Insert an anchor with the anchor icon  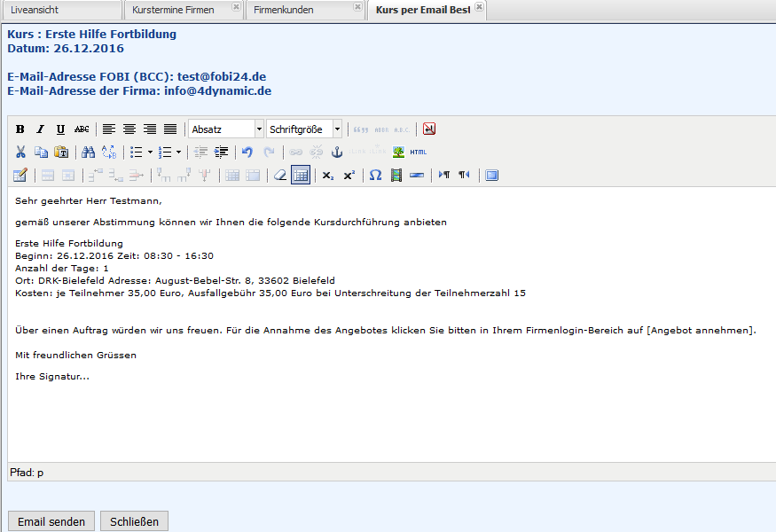click(337, 153)
